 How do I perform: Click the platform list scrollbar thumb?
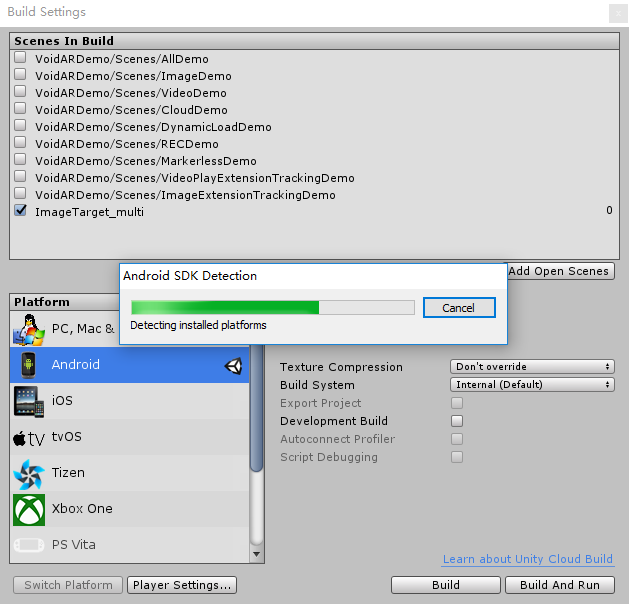[x=256, y=408]
